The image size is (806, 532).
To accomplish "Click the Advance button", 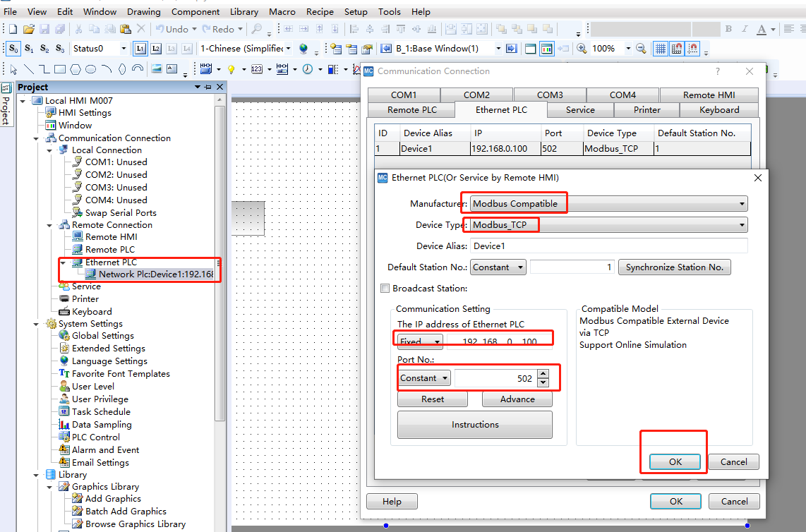I will 517,399.
